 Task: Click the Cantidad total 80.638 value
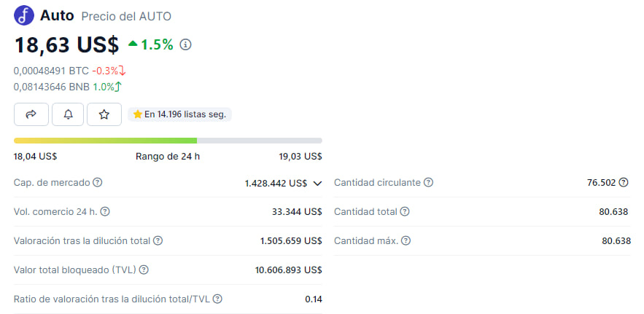613,212
